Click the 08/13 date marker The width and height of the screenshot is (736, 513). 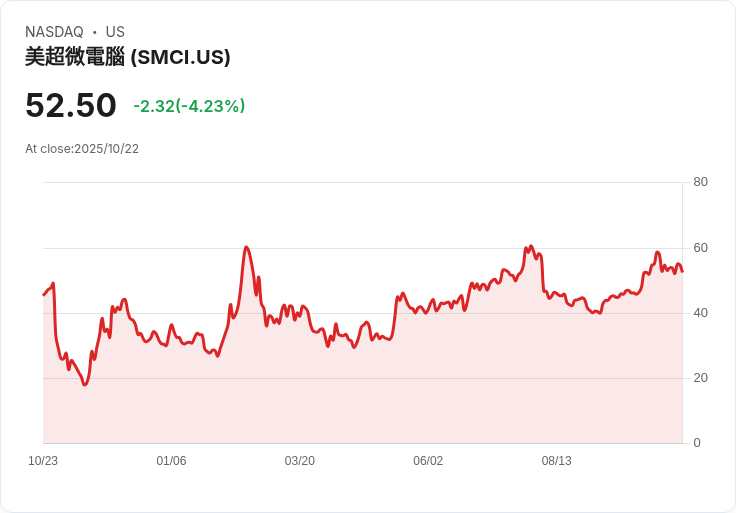556,461
